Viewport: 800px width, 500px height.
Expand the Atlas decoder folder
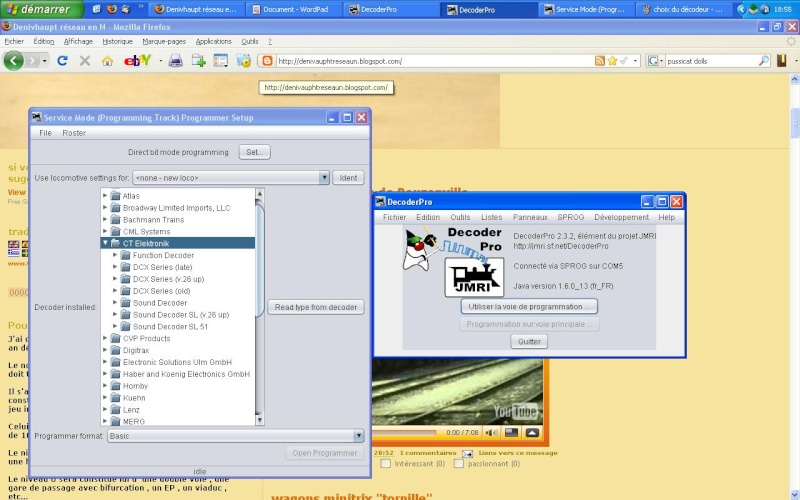point(105,195)
